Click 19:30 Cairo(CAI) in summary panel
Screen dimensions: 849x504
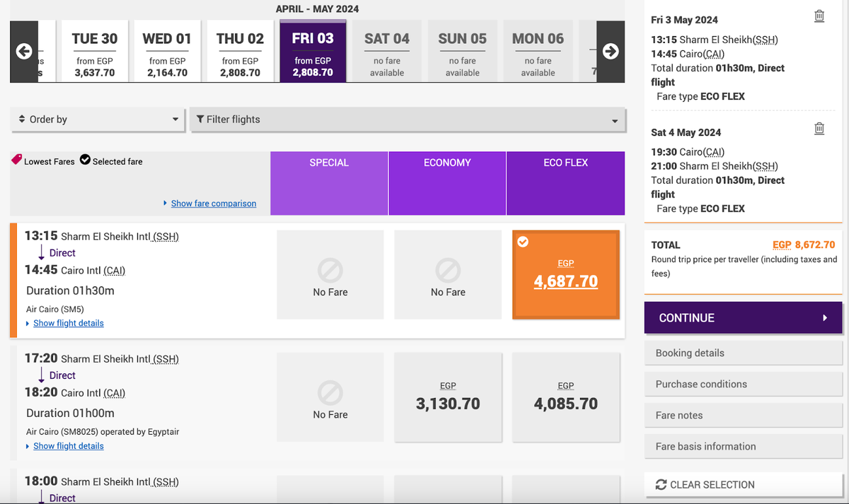click(688, 152)
